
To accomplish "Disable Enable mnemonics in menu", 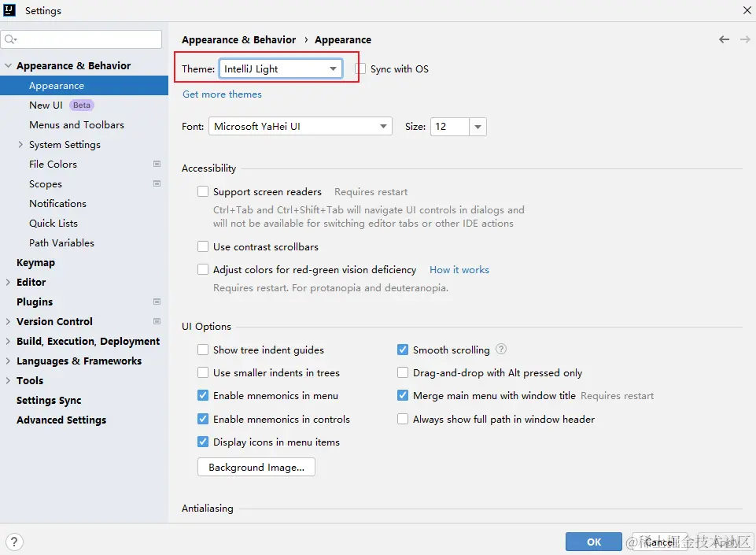I will click(x=203, y=395).
